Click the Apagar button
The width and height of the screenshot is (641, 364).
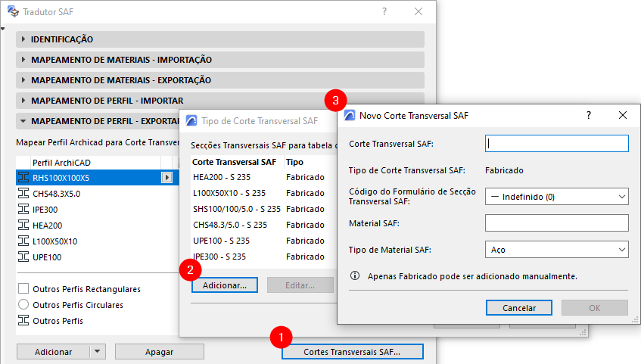click(159, 352)
